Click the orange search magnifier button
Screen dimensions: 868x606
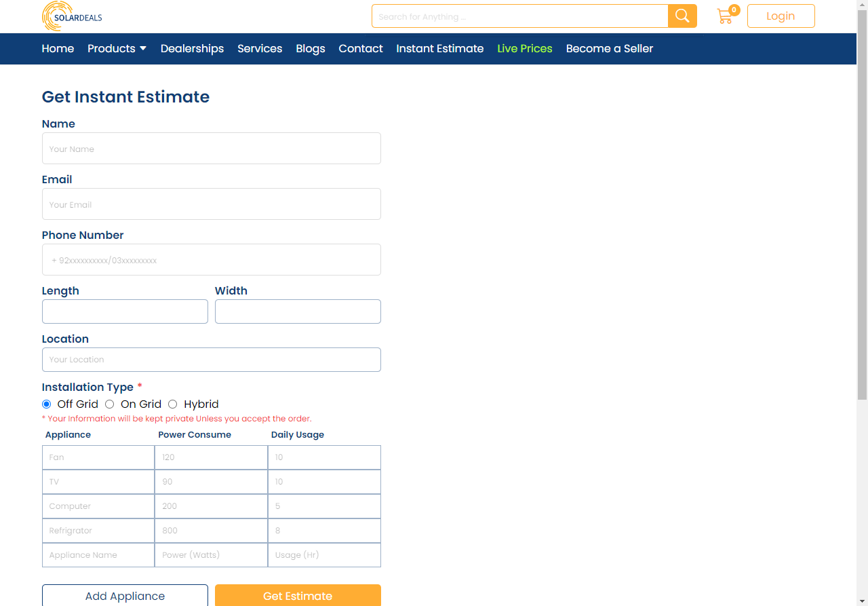pos(682,16)
